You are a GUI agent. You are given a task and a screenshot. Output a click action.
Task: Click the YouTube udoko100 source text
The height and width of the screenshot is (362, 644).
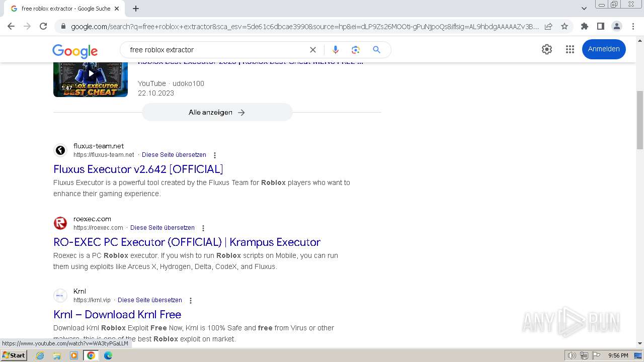[x=171, y=83]
